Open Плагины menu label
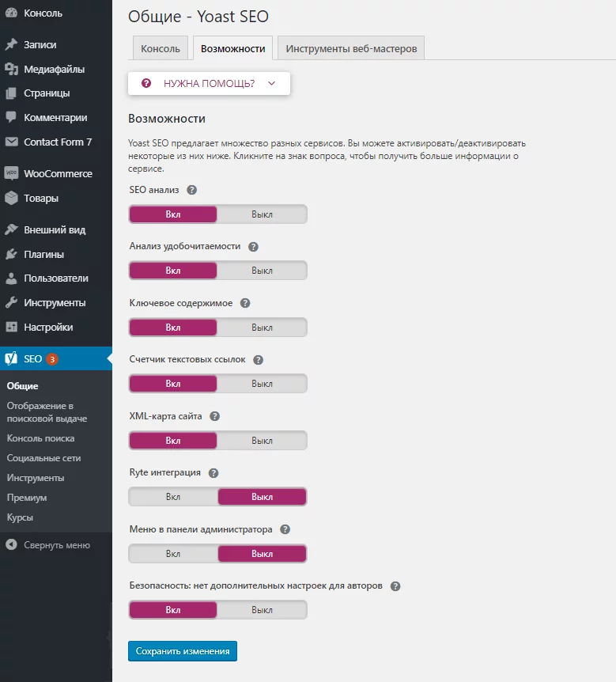Image resolution: width=616 pixels, height=682 pixels. (x=44, y=255)
